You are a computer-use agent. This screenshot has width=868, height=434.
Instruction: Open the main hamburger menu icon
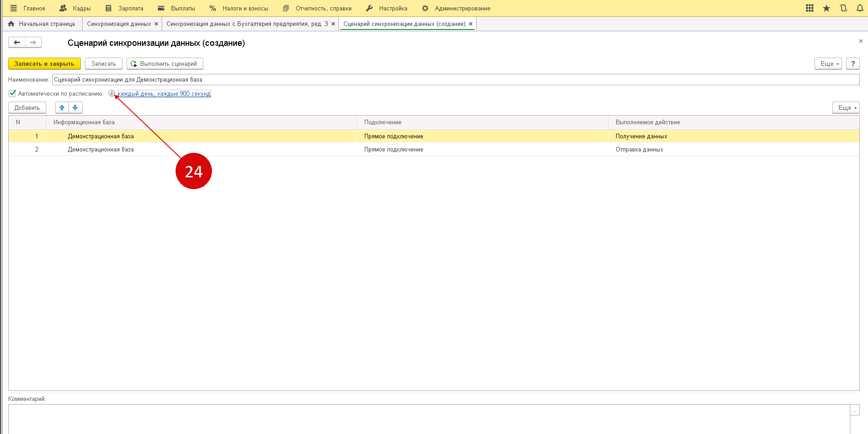[14, 8]
